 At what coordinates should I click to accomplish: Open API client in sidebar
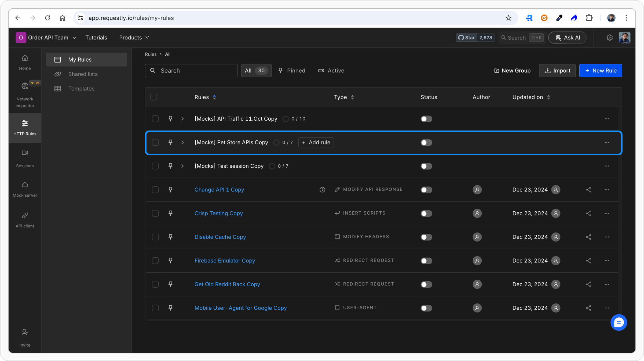pos(25,220)
